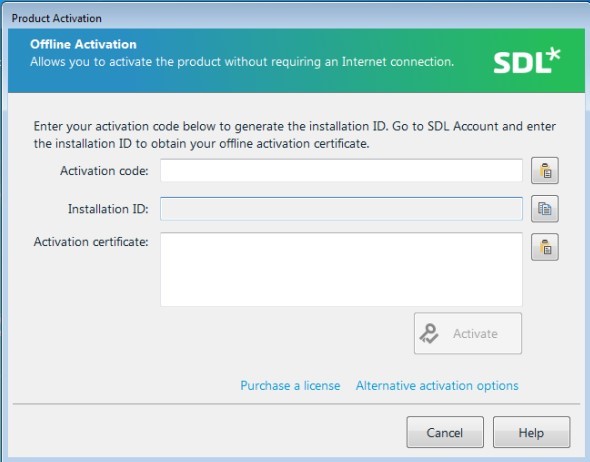Copy the Installation ID to the clipboard
Screen dimensions: 590x462
tap(544, 208)
